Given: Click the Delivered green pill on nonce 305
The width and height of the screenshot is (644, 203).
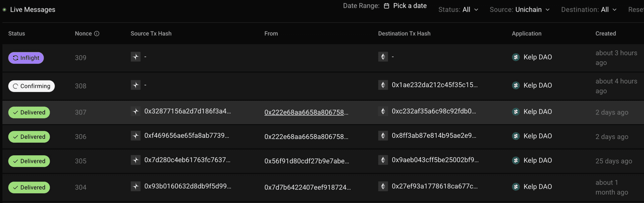Looking at the screenshot, I should tap(29, 161).
